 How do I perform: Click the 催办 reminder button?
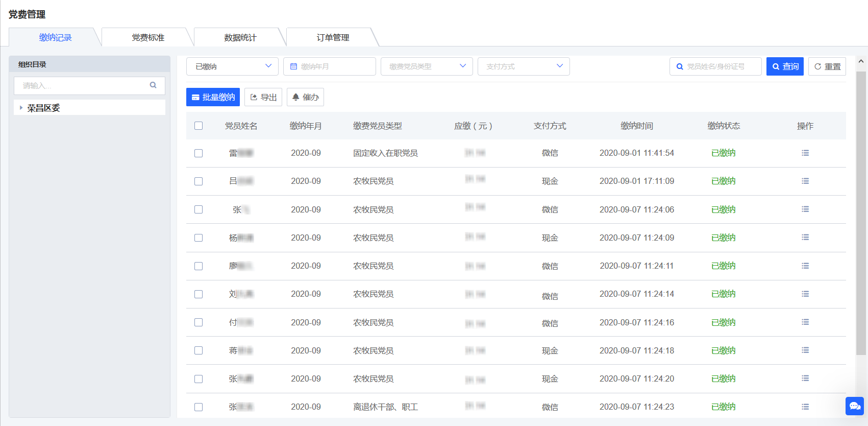tap(305, 97)
